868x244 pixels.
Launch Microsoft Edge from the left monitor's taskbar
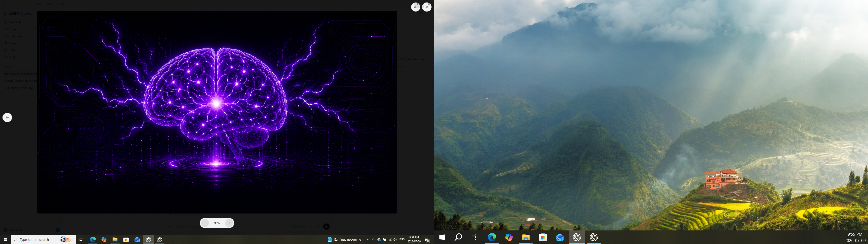pyautogui.click(x=93, y=240)
